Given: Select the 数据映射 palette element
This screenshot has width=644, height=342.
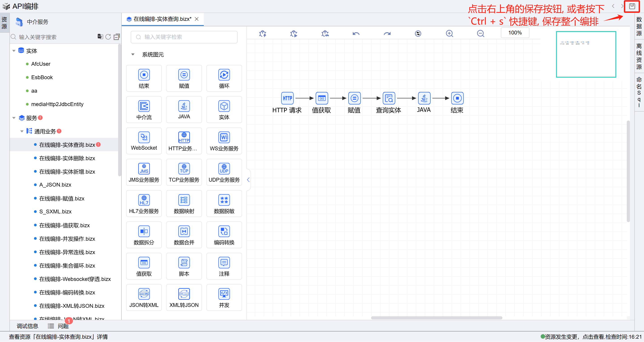Looking at the screenshot, I should [x=184, y=204].
